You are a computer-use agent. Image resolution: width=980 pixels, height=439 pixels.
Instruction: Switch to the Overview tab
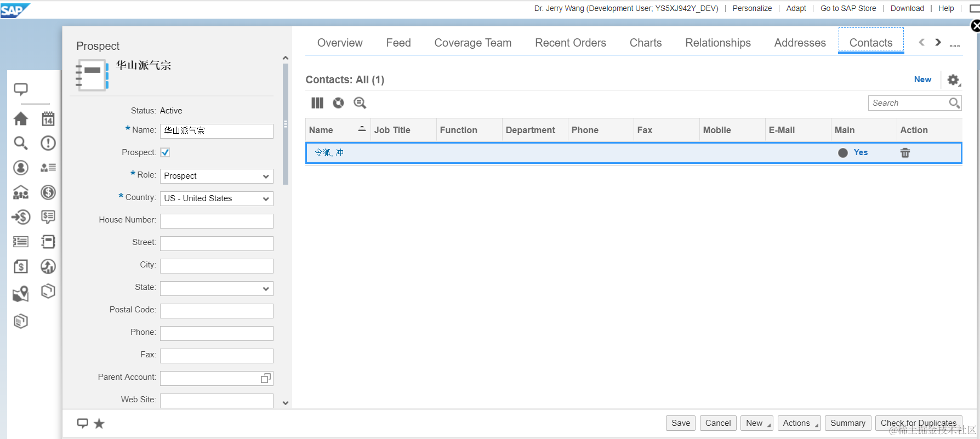click(340, 43)
